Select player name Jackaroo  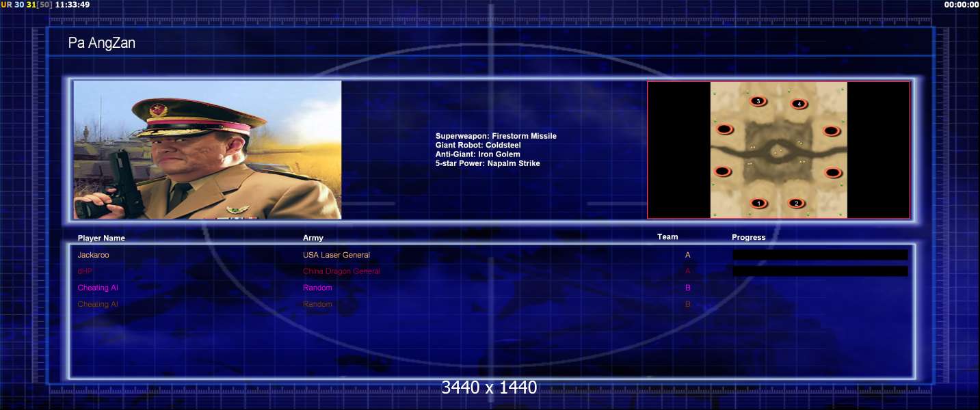93,255
